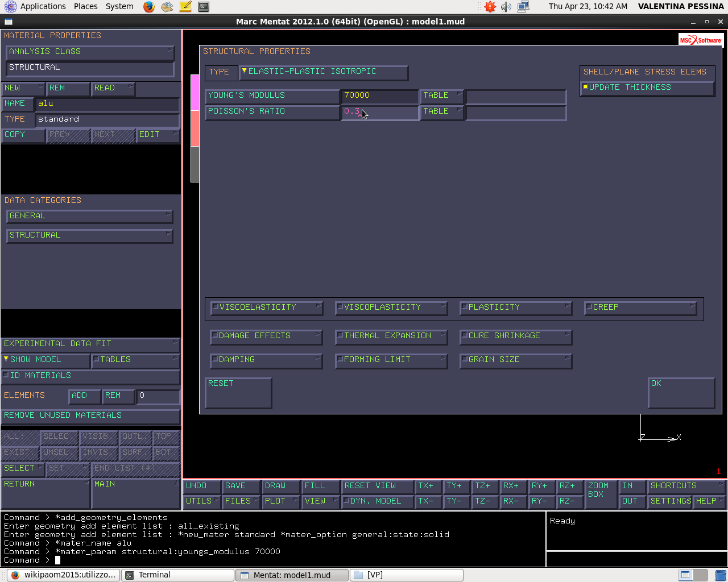Viewport: 728px width, 582px height.
Task: Launch terminal from the top panel icon
Action: point(204,7)
